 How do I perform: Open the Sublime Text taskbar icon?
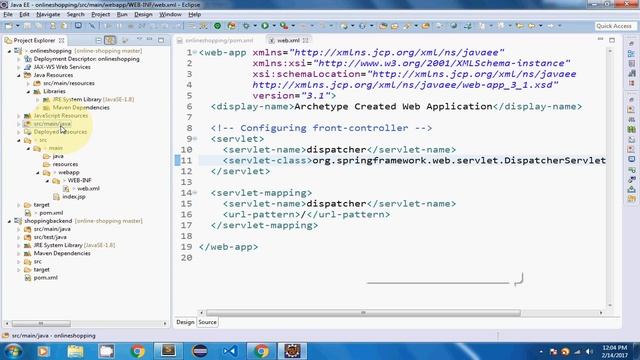click(168, 351)
